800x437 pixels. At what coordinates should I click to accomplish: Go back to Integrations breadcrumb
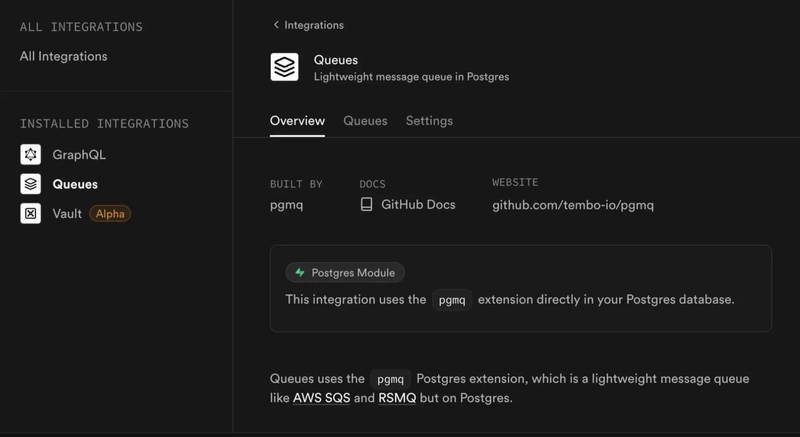(314, 25)
